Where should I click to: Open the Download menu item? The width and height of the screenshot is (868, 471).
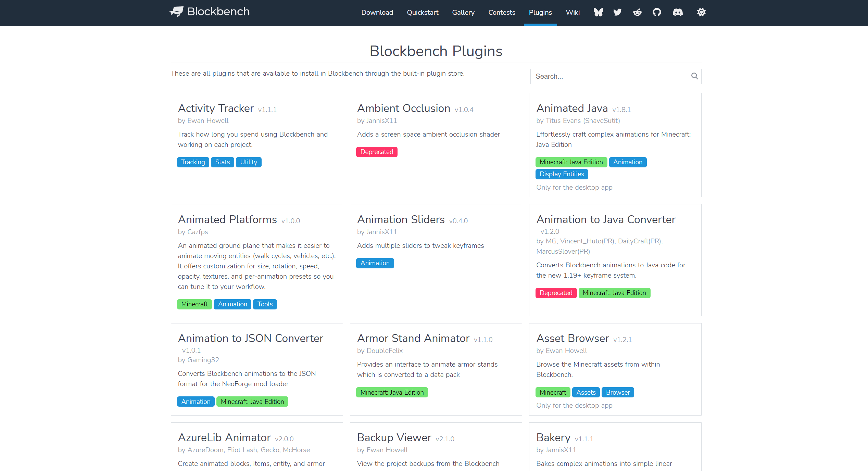tap(377, 12)
